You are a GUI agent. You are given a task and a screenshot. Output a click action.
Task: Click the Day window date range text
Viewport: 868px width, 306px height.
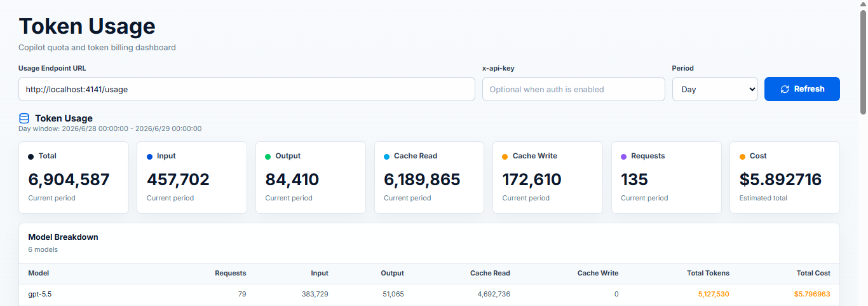[110, 129]
